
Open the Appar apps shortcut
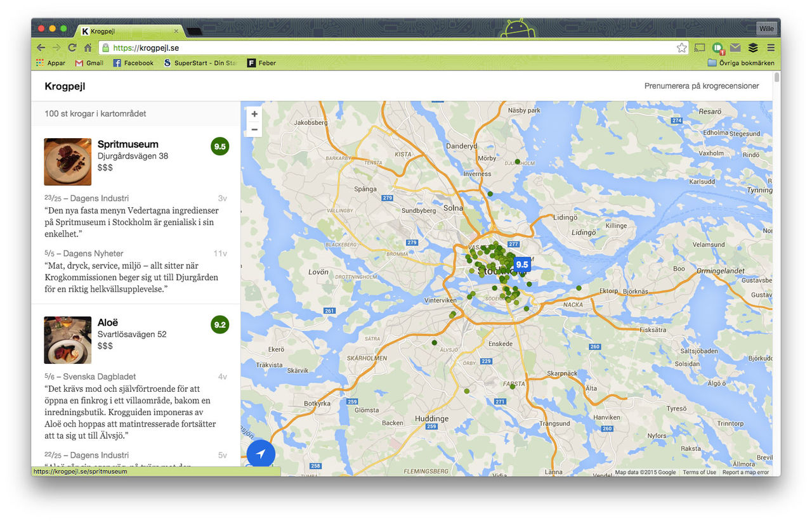click(51, 63)
